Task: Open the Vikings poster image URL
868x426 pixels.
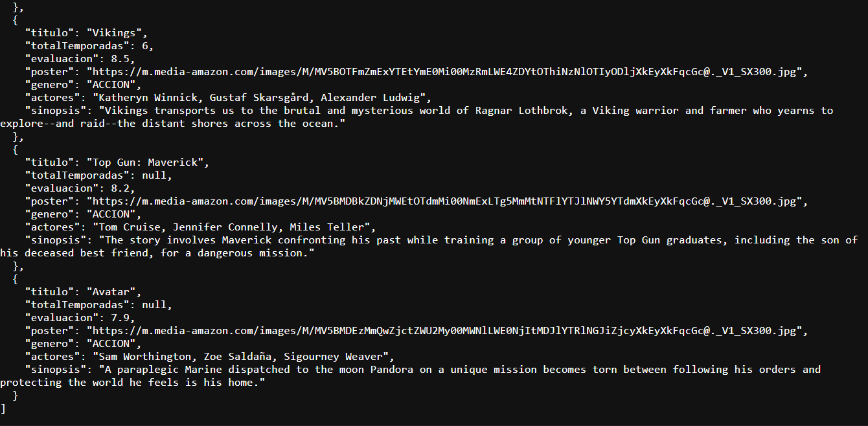Action: (447, 72)
